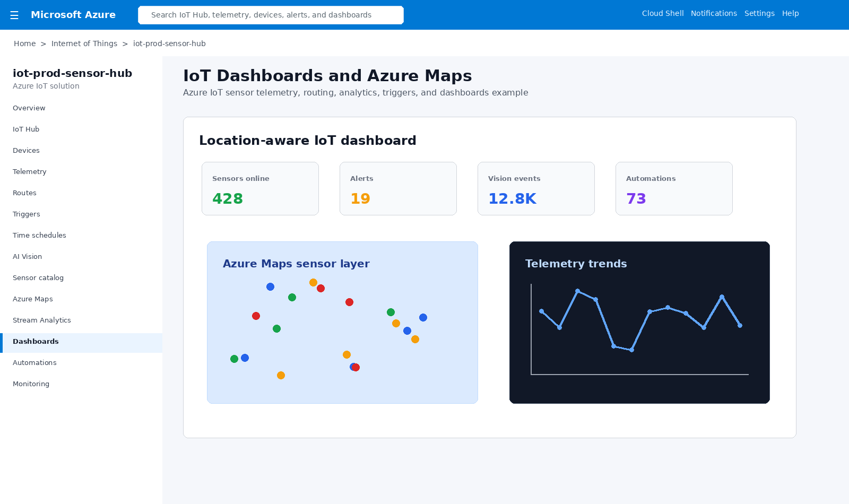Go to Home breadcrumb
Viewport: 849px width, 504px height.
(x=25, y=44)
